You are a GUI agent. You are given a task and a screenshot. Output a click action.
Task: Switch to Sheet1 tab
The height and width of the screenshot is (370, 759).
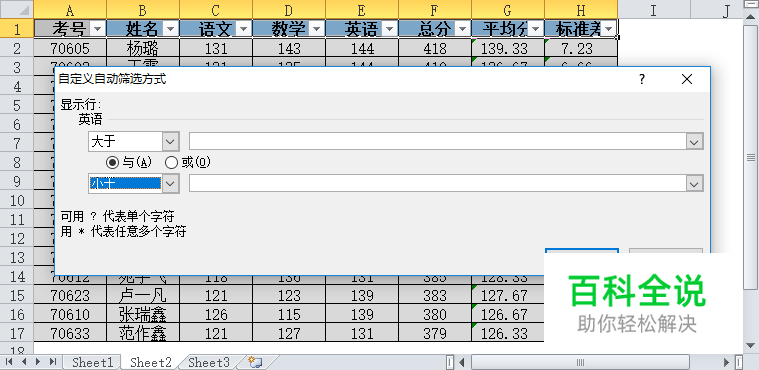pos(92,362)
